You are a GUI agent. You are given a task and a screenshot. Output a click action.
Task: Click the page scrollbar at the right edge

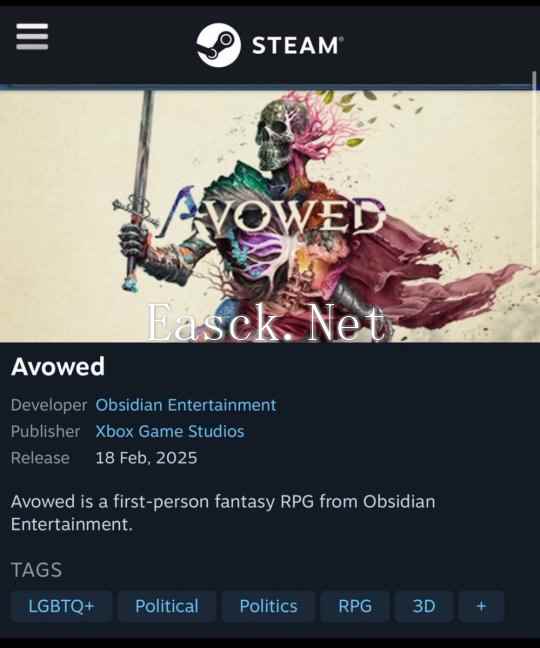coord(534,81)
